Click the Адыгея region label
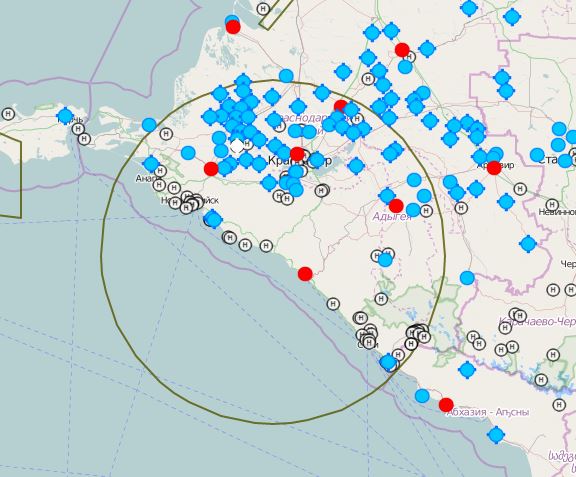 click(x=392, y=217)
